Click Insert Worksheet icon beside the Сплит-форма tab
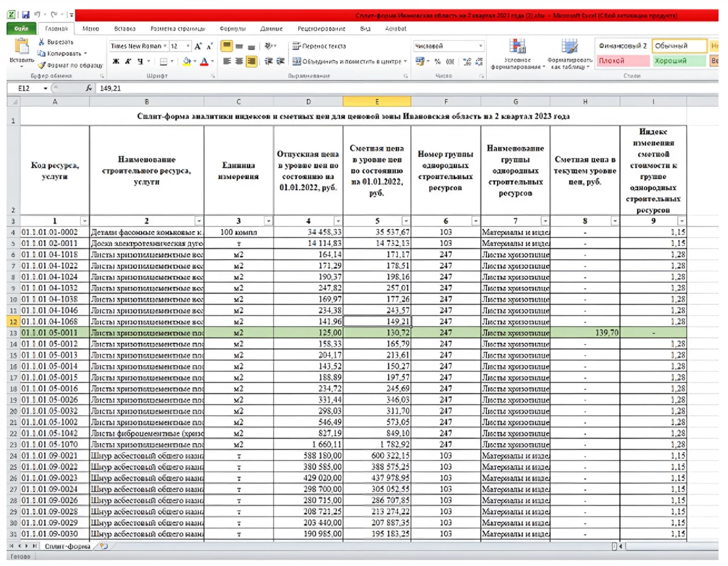 [104, 546]
